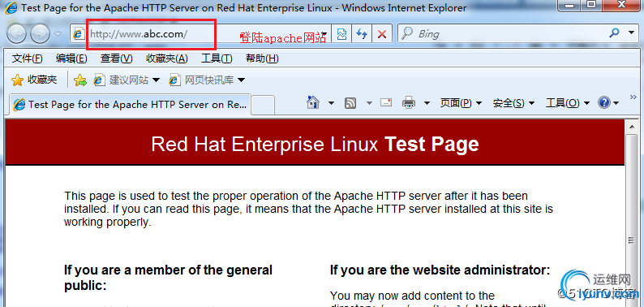644x307 pixels.
Task: Open the search provider dropdown arrow
Action: pyautogui.click(x=631, y=33)
